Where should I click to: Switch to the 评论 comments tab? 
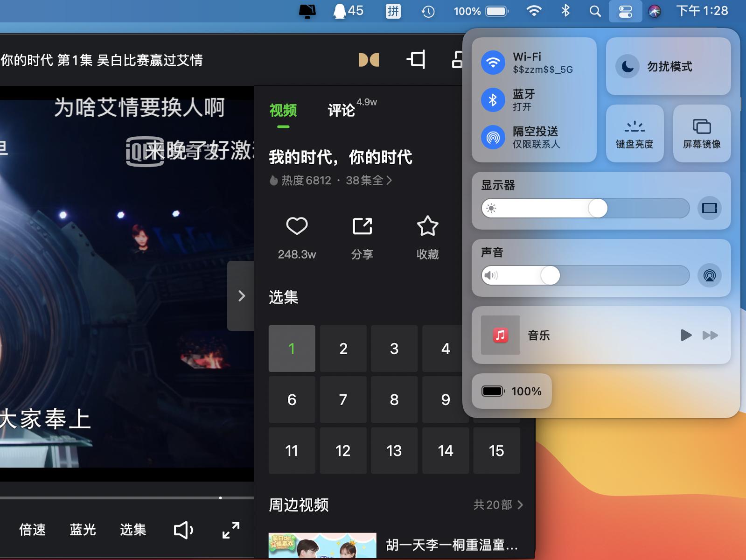[x=341, y=111]
